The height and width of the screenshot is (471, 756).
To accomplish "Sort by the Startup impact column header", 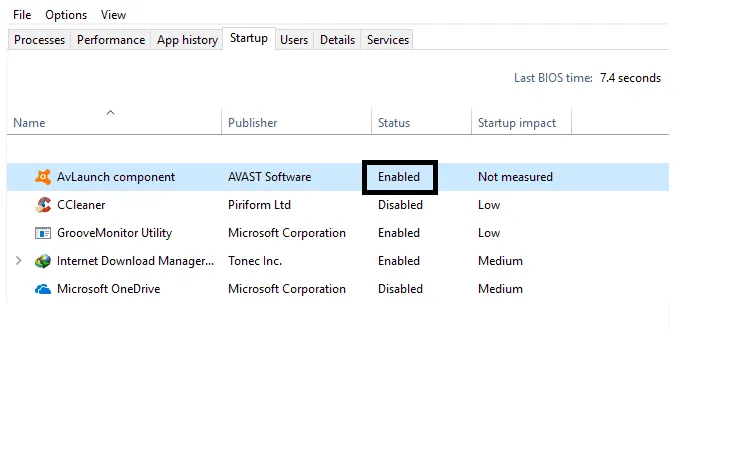I will pyautogui.click(x=521, y=122).
